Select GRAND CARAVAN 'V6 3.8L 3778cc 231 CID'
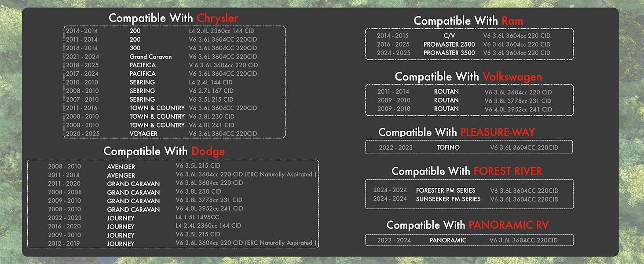The image size is (644, 264). pyautogui.click(x=209, y=200)
